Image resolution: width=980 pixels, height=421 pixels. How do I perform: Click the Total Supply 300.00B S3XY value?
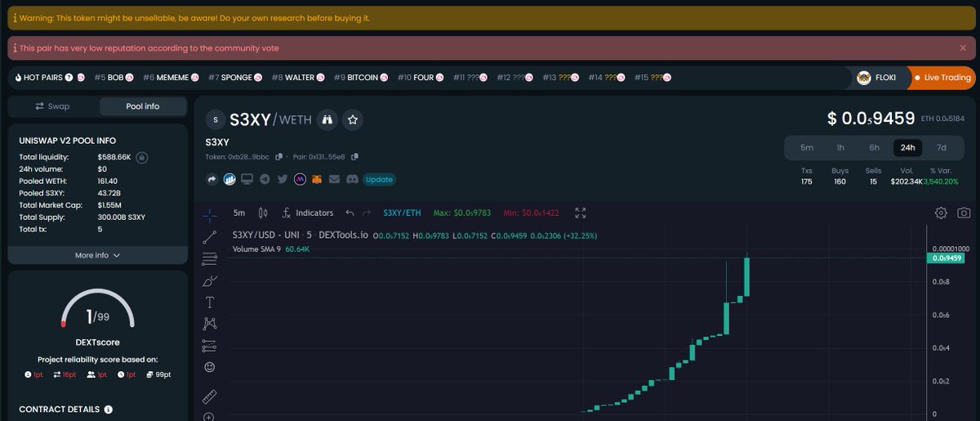pos(122,217)
